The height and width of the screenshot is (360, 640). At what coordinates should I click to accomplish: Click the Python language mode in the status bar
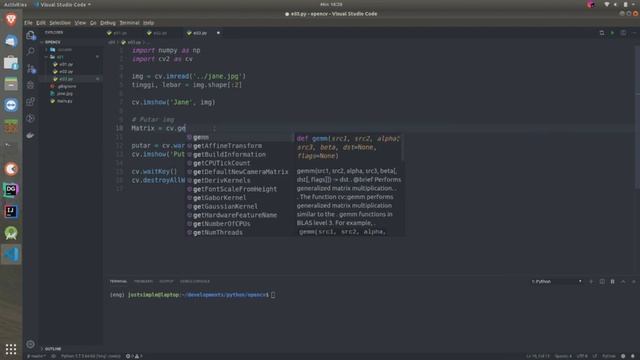[609, 356]
